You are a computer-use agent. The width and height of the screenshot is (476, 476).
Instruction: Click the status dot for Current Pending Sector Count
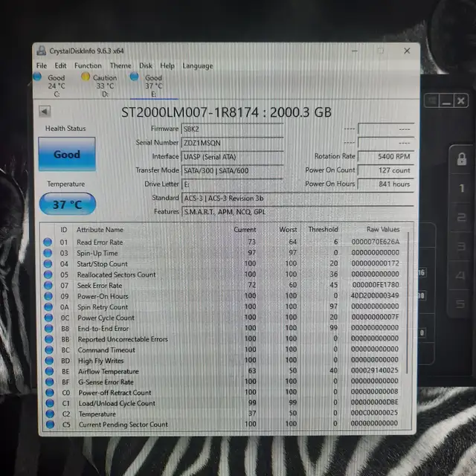[x=50, y=424]
